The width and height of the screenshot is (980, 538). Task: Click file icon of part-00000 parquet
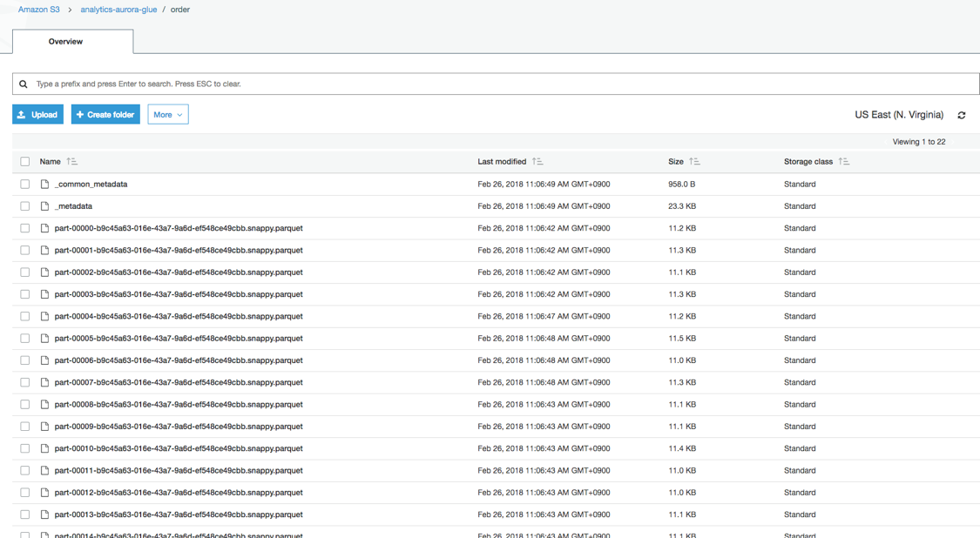(44, 228)
